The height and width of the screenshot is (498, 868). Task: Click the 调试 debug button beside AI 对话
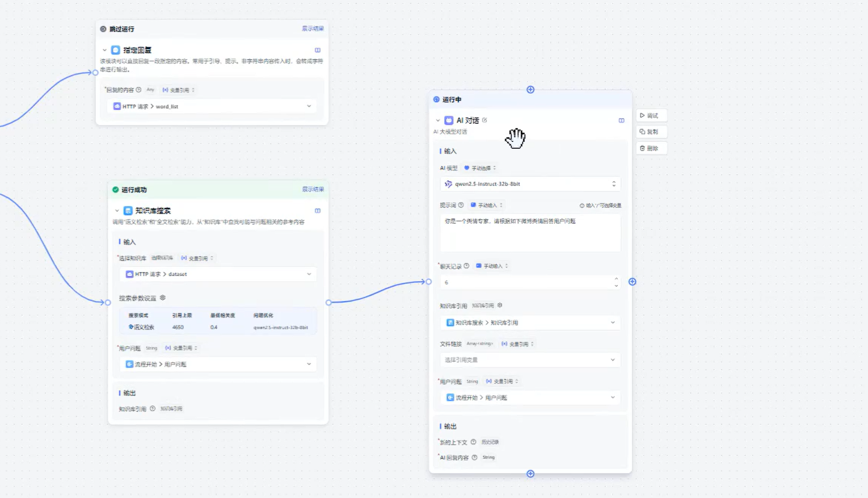(650, 116)
